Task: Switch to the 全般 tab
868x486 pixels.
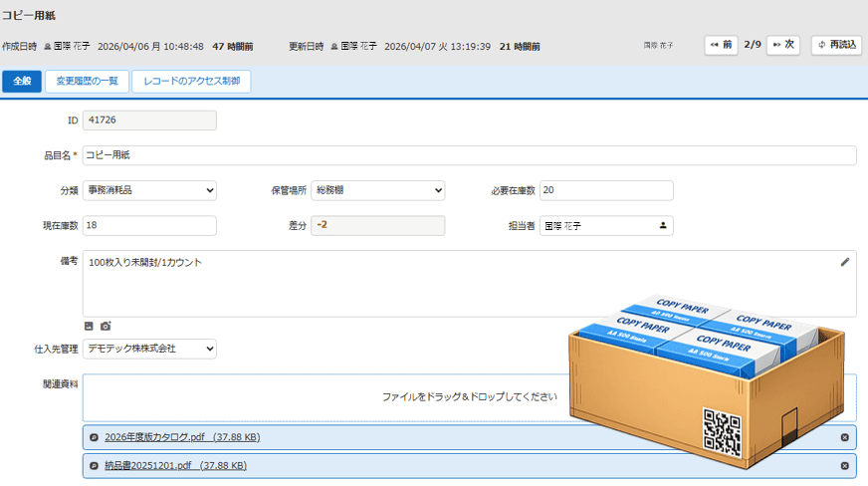Action: tap(22, 82)
